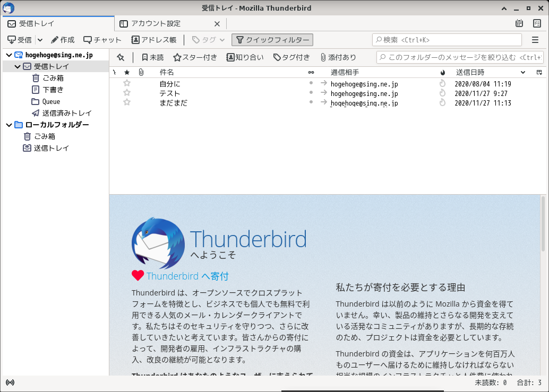Open the 送信済みトレイ sent folder

coord(66,114)
